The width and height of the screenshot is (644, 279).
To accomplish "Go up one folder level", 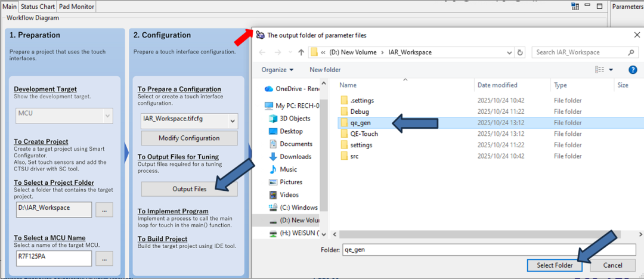I will 301,52.
